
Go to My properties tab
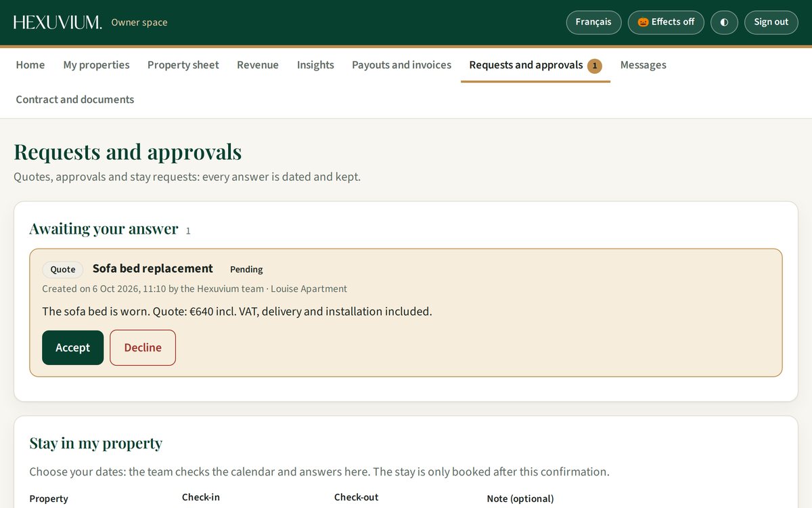(x=96, y=65)
